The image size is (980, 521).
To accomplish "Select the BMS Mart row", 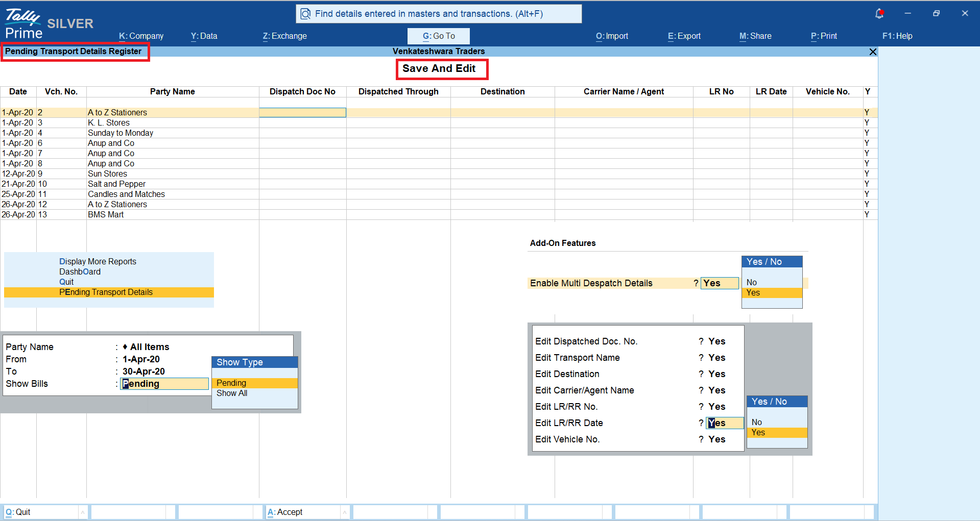I will pos(439,215).
